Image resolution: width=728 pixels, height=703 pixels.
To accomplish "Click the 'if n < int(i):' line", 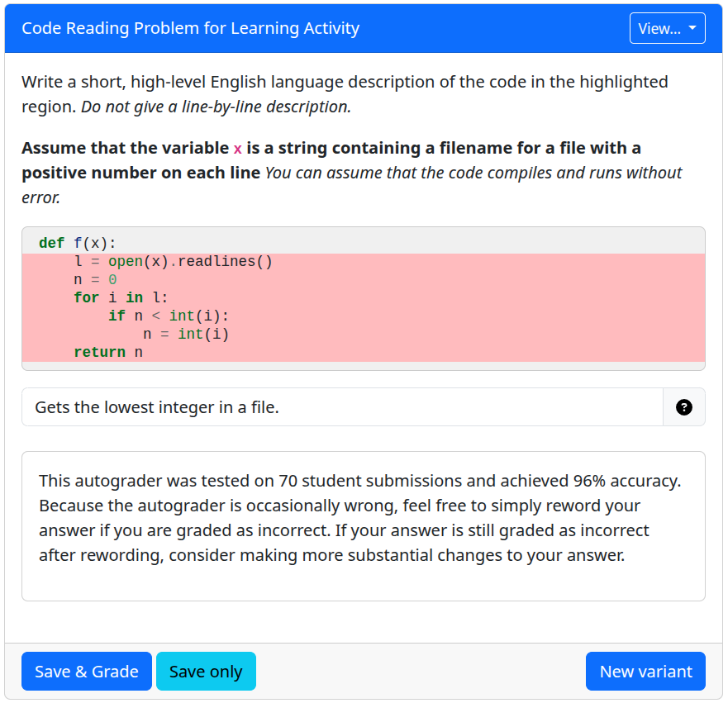I will pyautogui.click(x=168, y=316).
